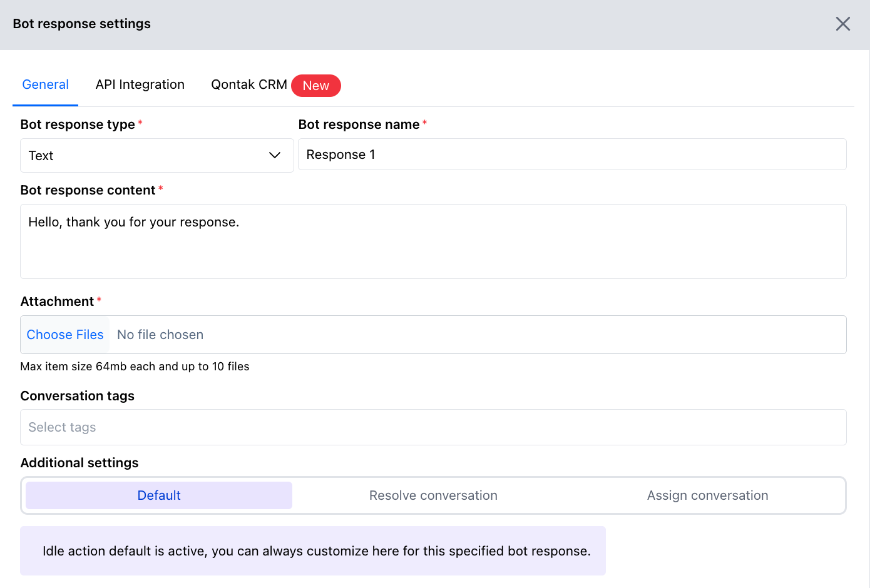The image size is (870, 588).
Task: Click the Choose Files button
Action: (x=64, y=334)
